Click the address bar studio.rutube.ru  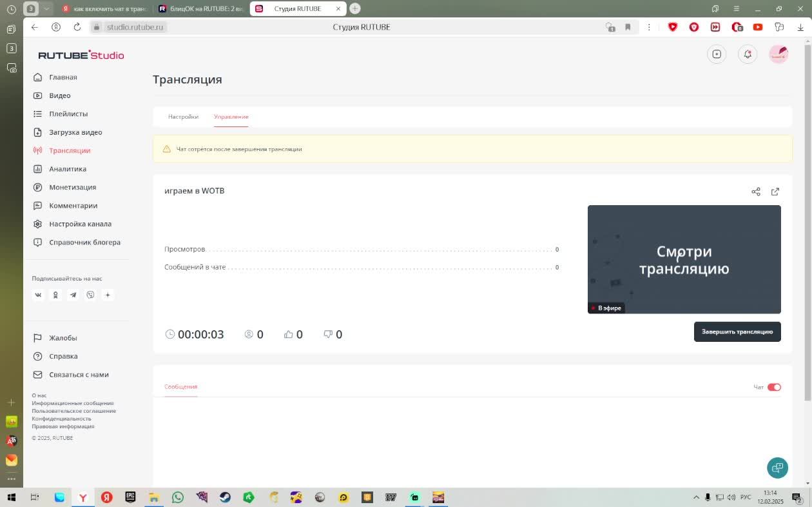[x=135, y=27]
